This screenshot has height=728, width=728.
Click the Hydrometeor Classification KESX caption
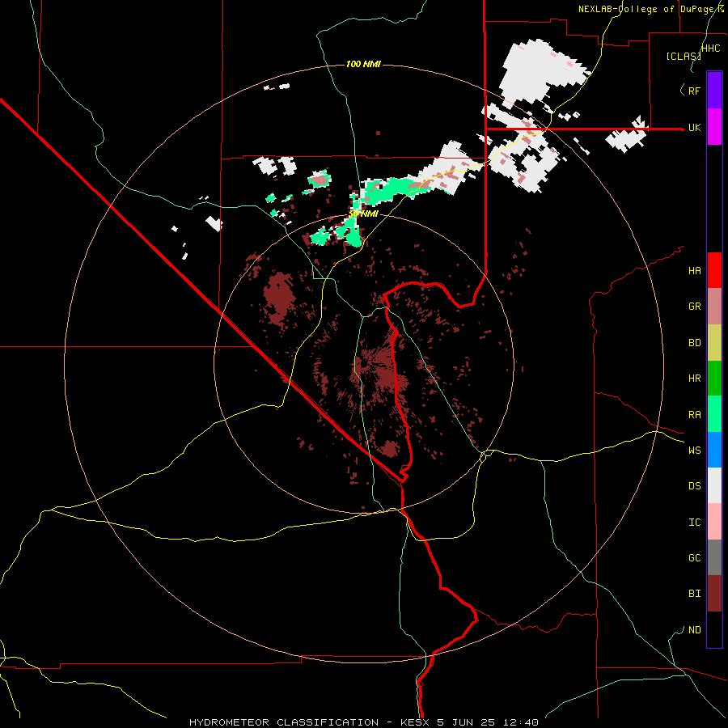pos(363,722)
